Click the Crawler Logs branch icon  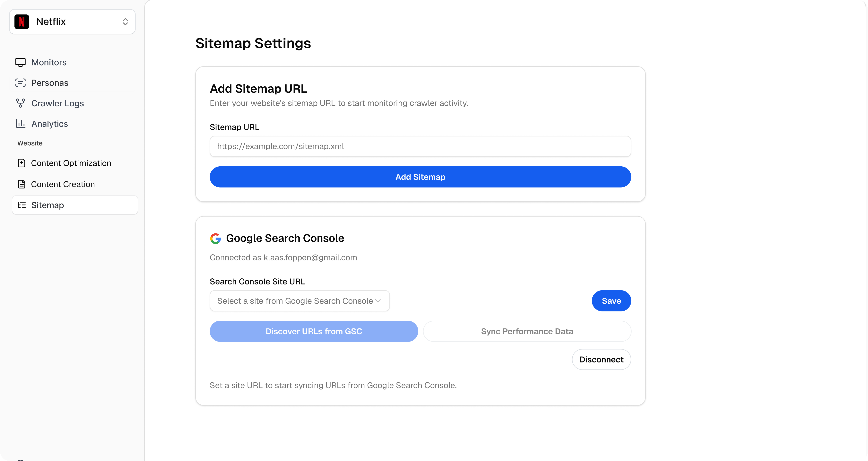point(21,103)
